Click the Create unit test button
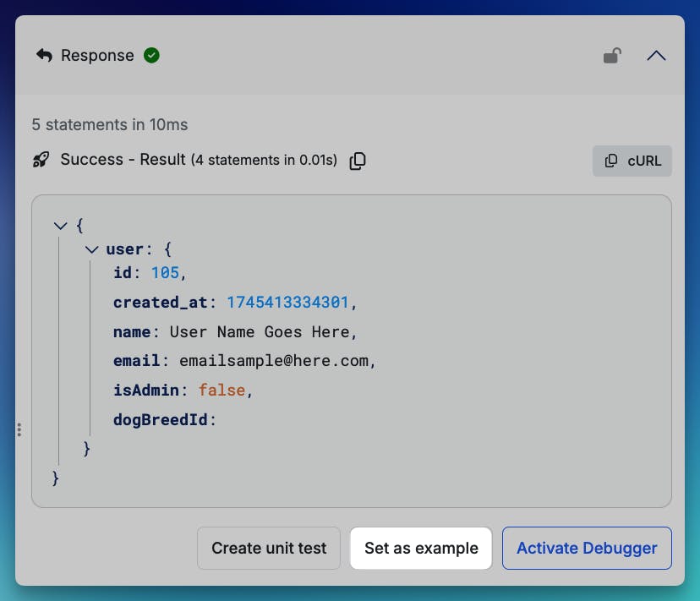The image size is (700, 601). point(269,548)
